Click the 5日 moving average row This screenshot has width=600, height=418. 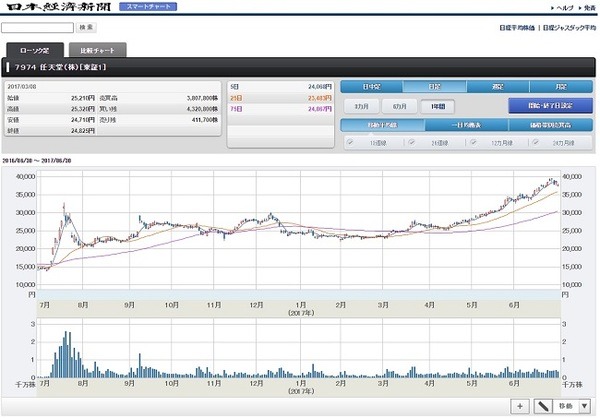[x=280, y=87]
